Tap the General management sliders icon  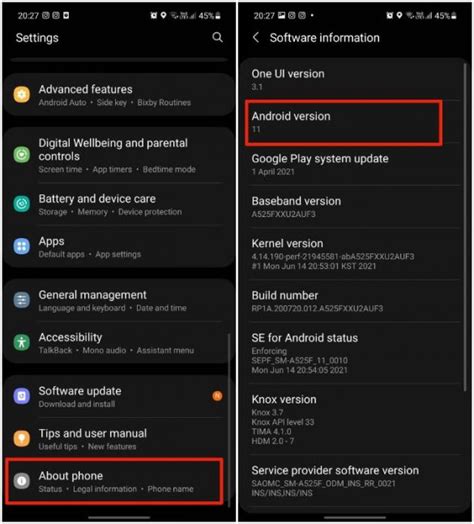(22, 300)
